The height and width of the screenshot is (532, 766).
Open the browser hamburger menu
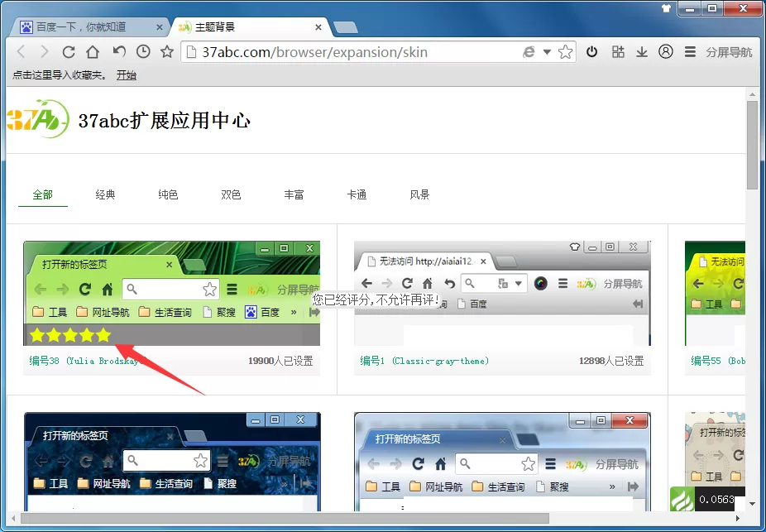point(690,52)
